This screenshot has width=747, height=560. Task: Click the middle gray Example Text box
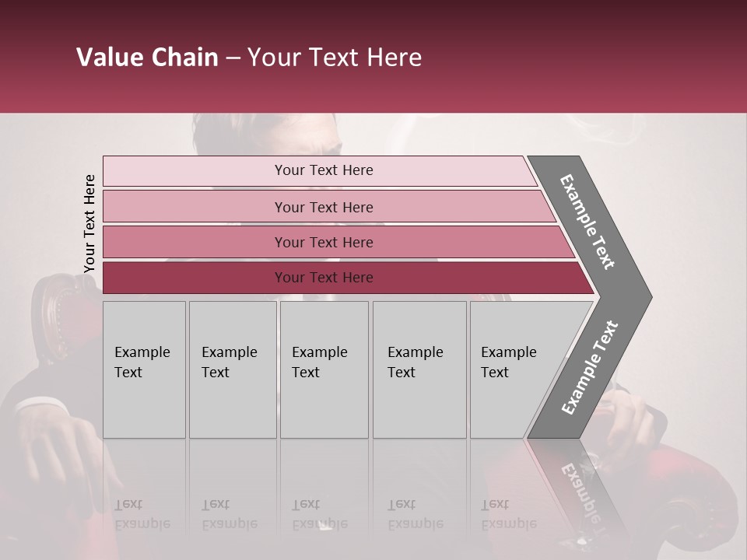click(324, 369)
